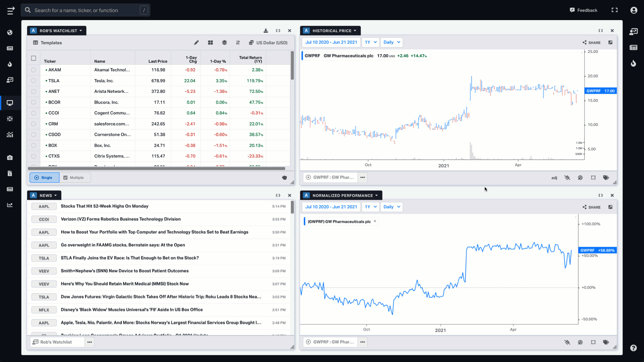This screenshot has width=644, height=362.
Task: Edit the watchlist with the pencil icon
Action: 196,43
